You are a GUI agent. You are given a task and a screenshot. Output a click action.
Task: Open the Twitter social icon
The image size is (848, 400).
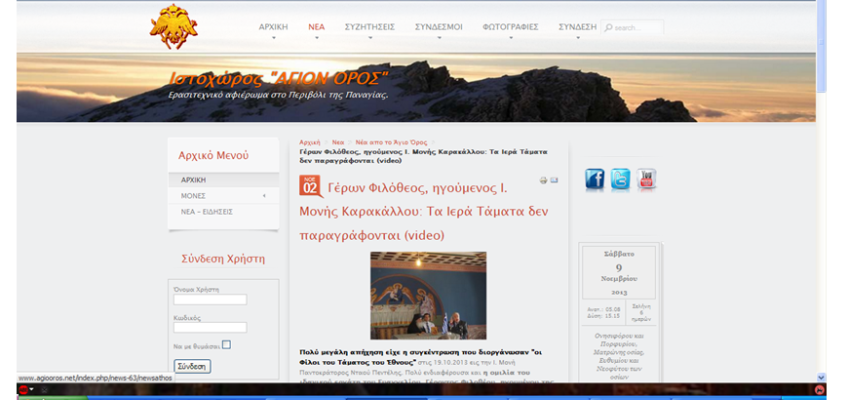(x=621, y=180)
